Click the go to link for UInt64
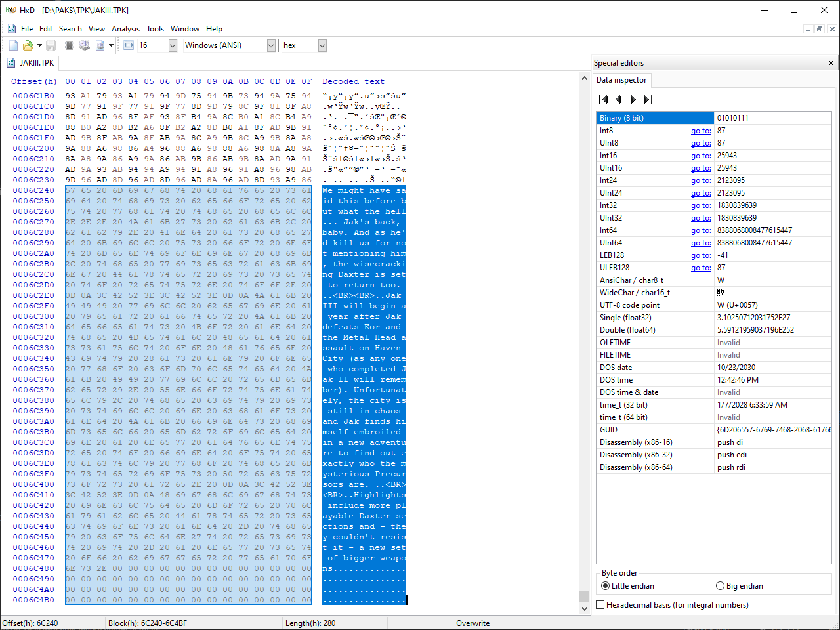The height and width of the screenshot is (630, 840). tap(701, 243)
